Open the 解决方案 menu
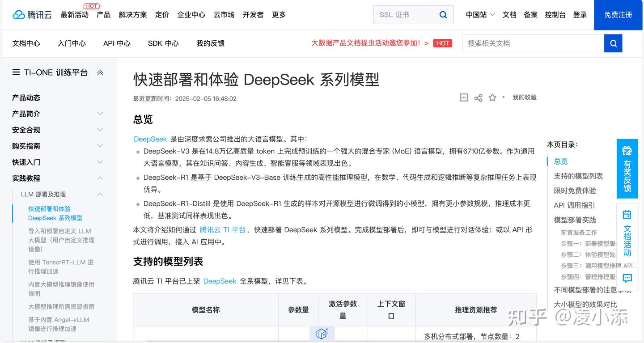Image resolution: width=644 pixels, height=343 pixels. click(133, 15)
